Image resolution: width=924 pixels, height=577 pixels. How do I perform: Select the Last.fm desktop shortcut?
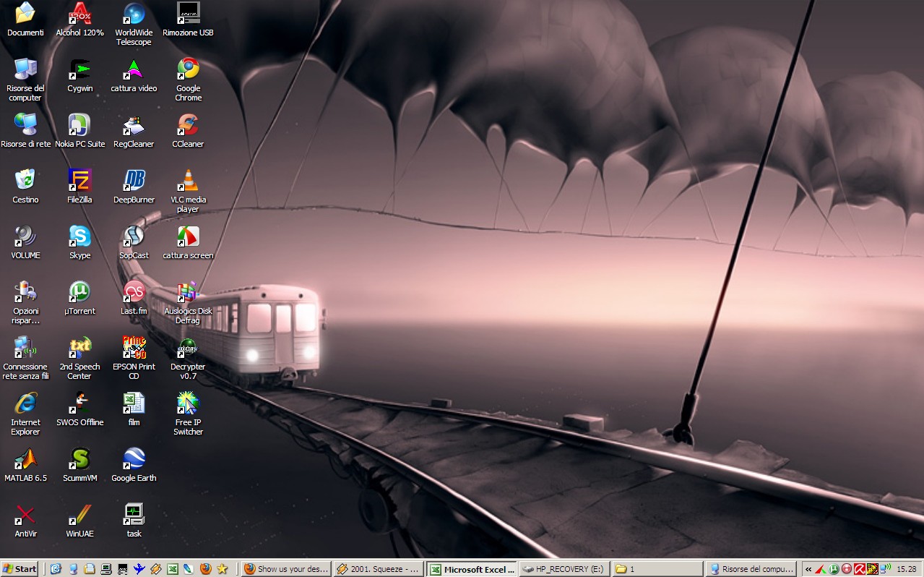click(x=134, y=292)
